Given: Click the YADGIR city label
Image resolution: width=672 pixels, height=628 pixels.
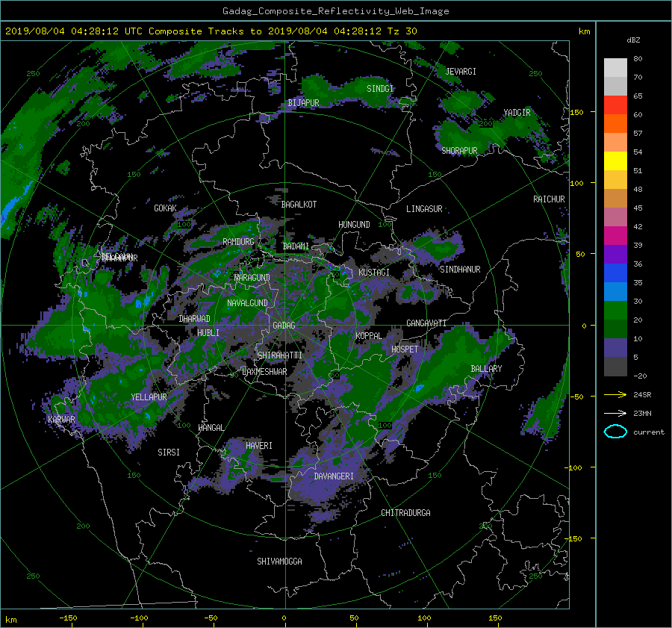Looking at the screenshot, I should coord(517,112).
